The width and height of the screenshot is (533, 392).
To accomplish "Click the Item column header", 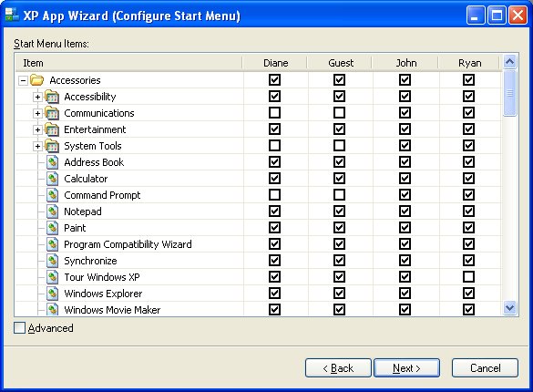I will click(x=128, y=63).
